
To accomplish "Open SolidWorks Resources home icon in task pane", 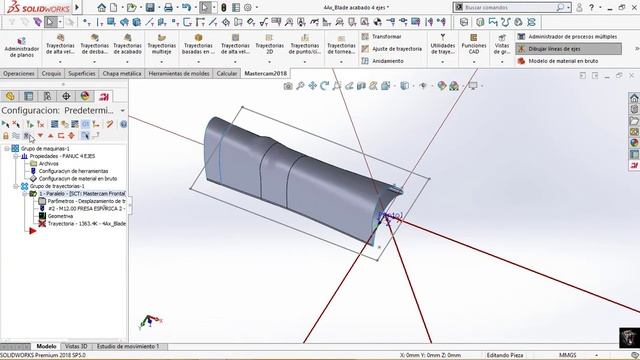I will 634,98.
